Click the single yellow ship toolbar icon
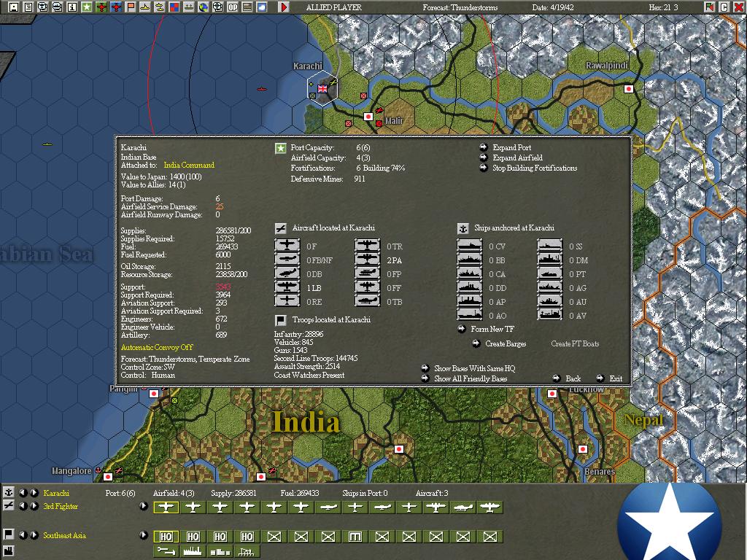The width and height of the screenshot is (747, 560). 145,7
